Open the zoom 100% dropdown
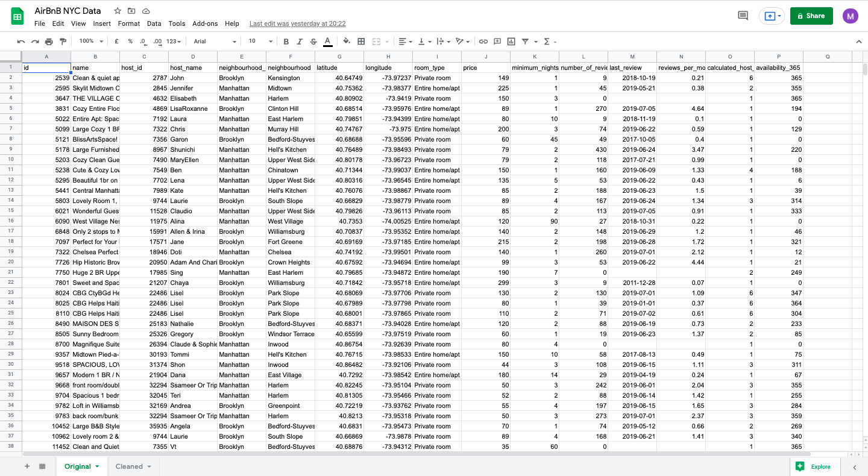Viewport: 868px width, 476px height. 91,42
